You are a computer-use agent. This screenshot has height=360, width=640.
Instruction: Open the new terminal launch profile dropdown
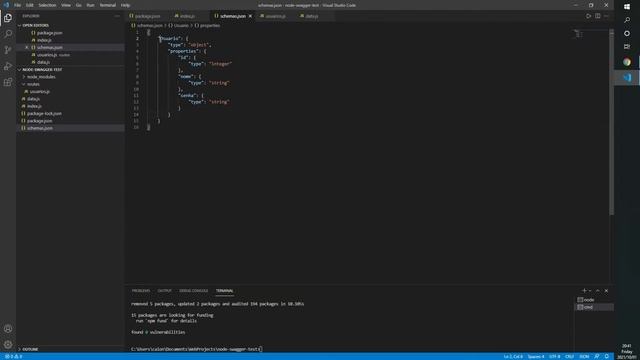[590, 291]
